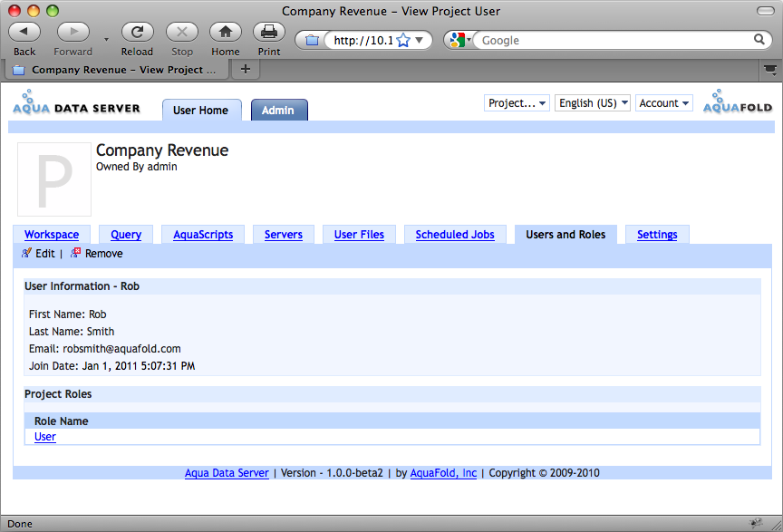
Task: Follow the Aqua Data Server footer link
Action: point(227,473)
